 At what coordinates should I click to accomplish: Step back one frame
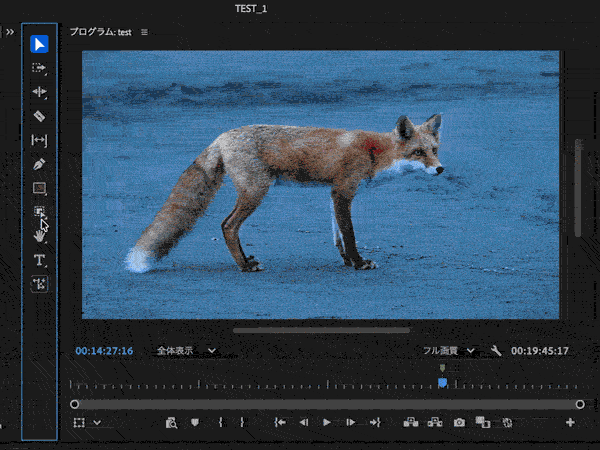pos(304,422)
